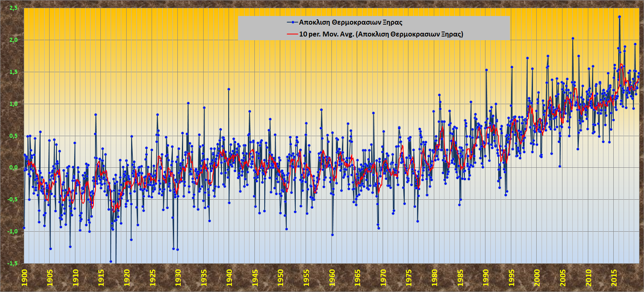This screenshot has height=292, width=644.
Task: Select the peak data point at 1940
Action: (x=229, y=89)
